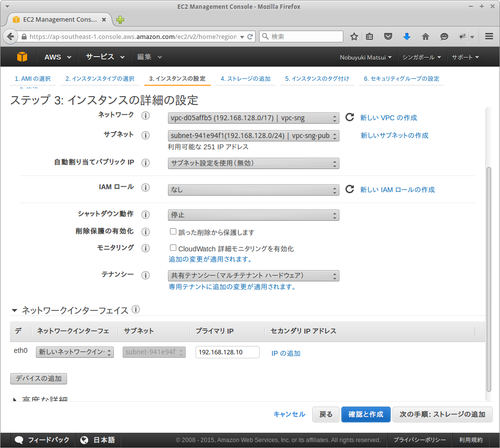Click the info icon next to ネットワークインターフェイス
The image size is (500, 448).
coord(135,310)
